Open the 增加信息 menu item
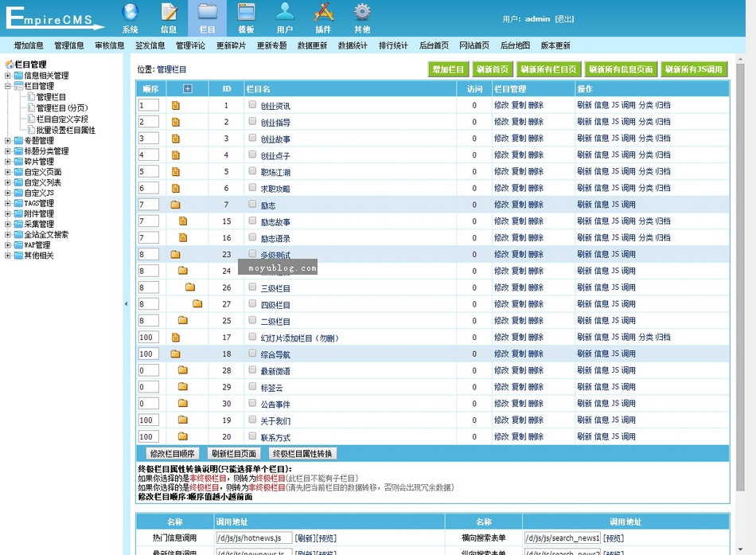The height and width of the screenshot is (555, 756). click(29, 45)
